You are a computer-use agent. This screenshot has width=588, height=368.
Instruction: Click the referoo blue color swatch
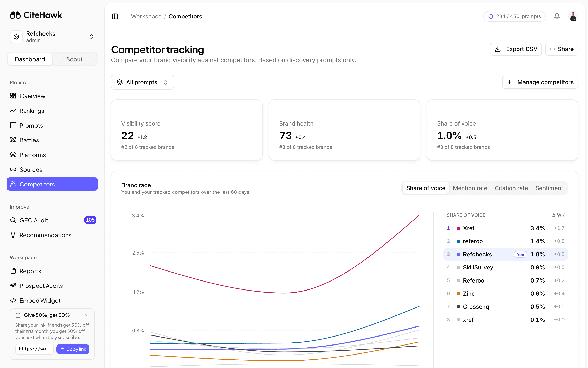[x=458, y=241]
